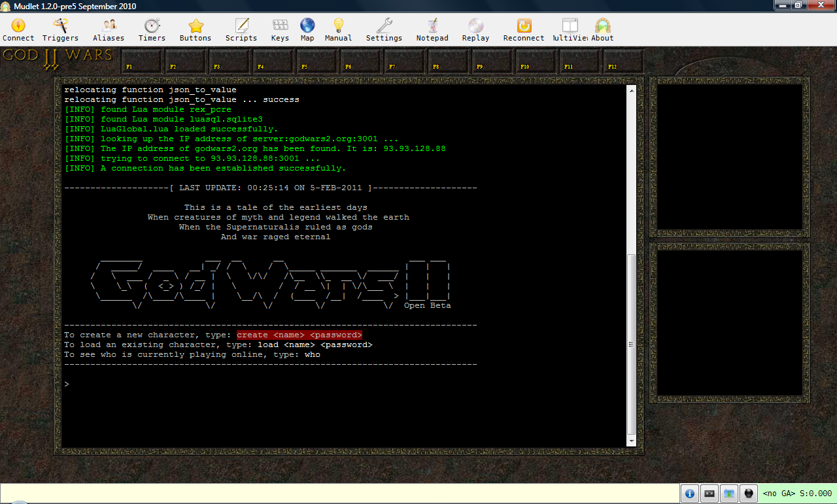Click the 'connection has been established successfully' line
Image resolution: width=837 pixels, height=504 pixels.
(205, 168)
